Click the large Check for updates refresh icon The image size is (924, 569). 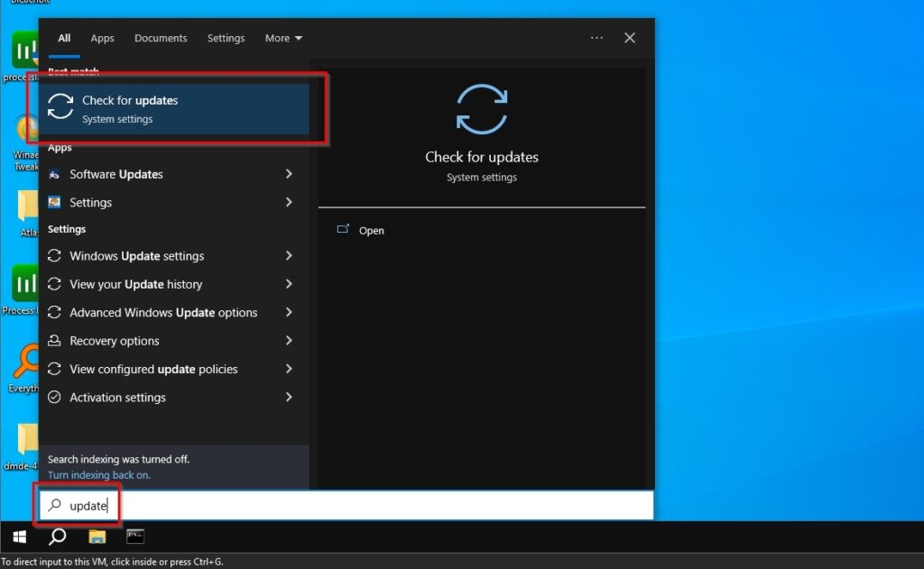pyautogui.click(x=482, y=109)
